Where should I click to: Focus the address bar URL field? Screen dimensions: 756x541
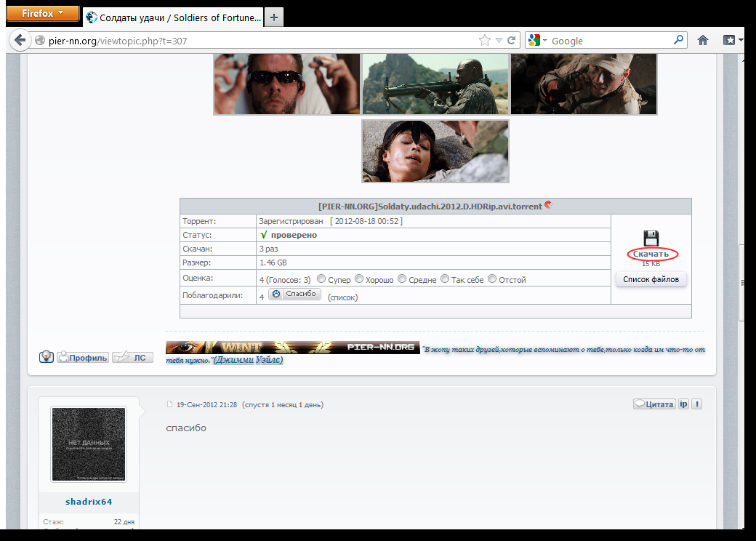point(260,41)
